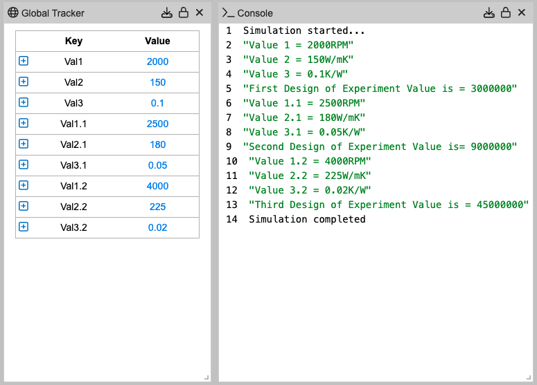This screenshot has height=385, width=537.
Task: Click console line "Simulation completed"
Action: (x=307, y=219)
